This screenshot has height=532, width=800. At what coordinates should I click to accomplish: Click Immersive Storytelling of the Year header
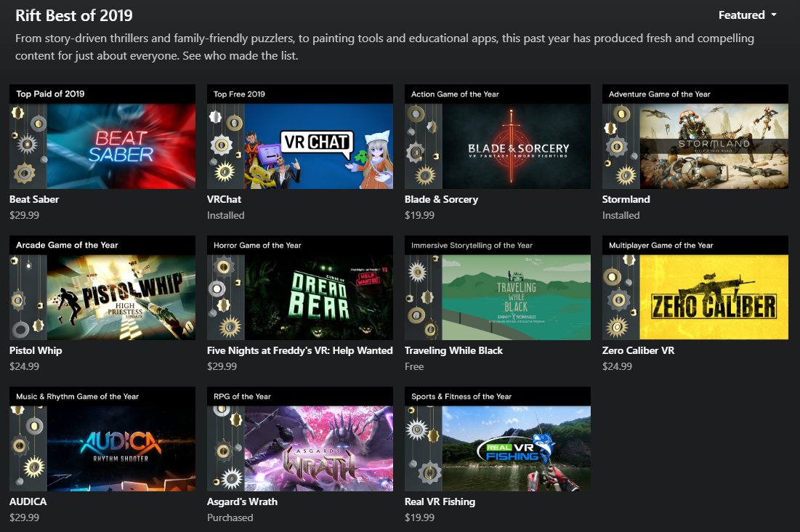tap(472, 245)
